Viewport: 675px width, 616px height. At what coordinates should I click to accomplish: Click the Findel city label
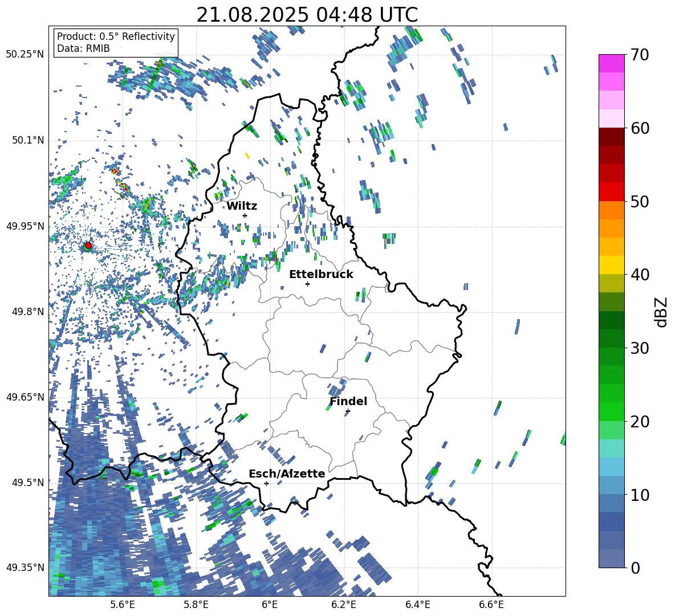pyautogui.click(x=348, y=401)
